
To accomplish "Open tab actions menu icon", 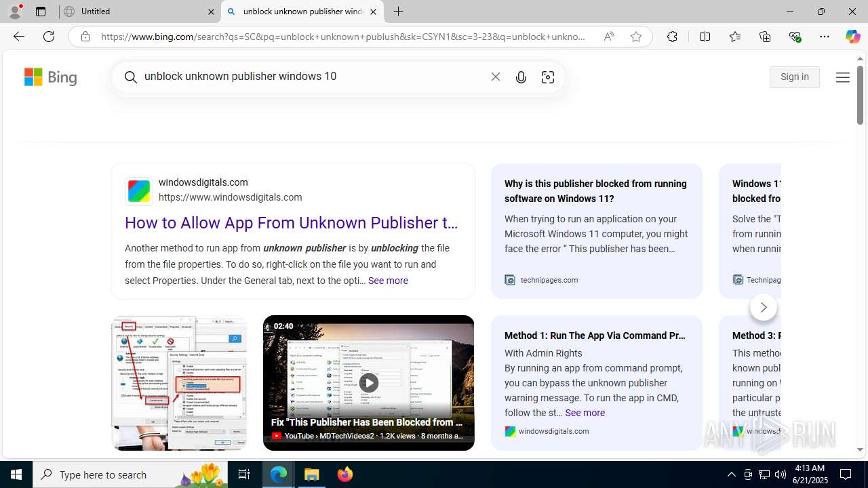I will 41,12.
